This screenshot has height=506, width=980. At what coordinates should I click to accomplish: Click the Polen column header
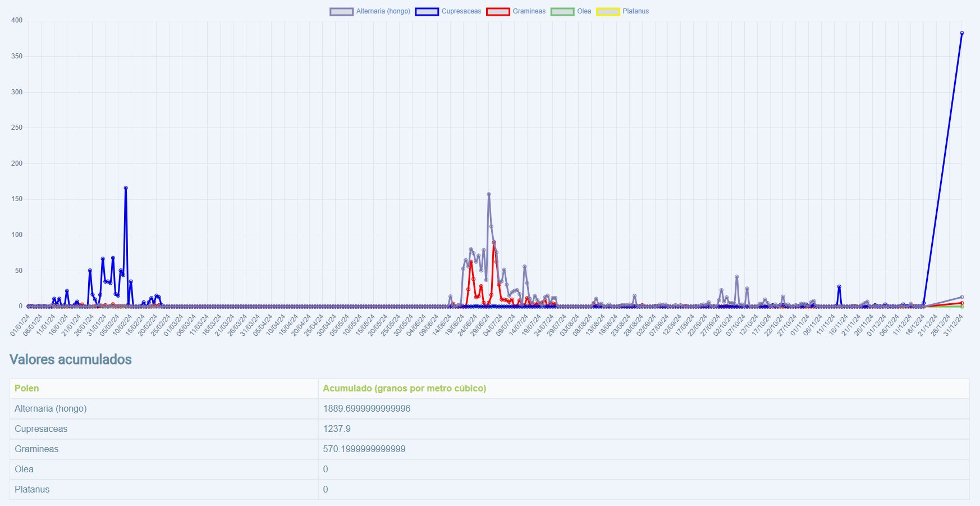coord(27,389)
